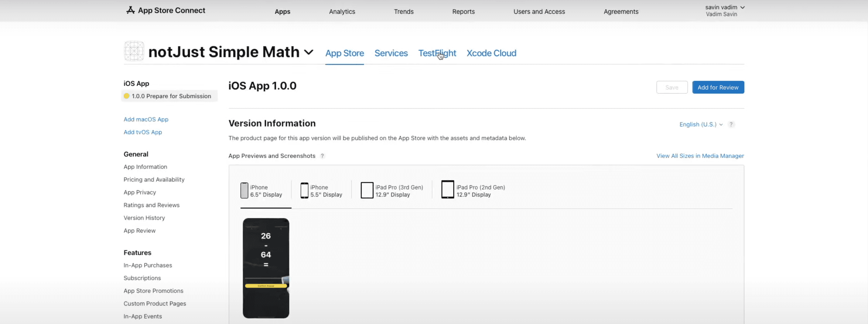This screenshot has height=324, width=868.
Task: Select the iPad Pro (3rd Gen) display icon
Action: coord(367,190)
